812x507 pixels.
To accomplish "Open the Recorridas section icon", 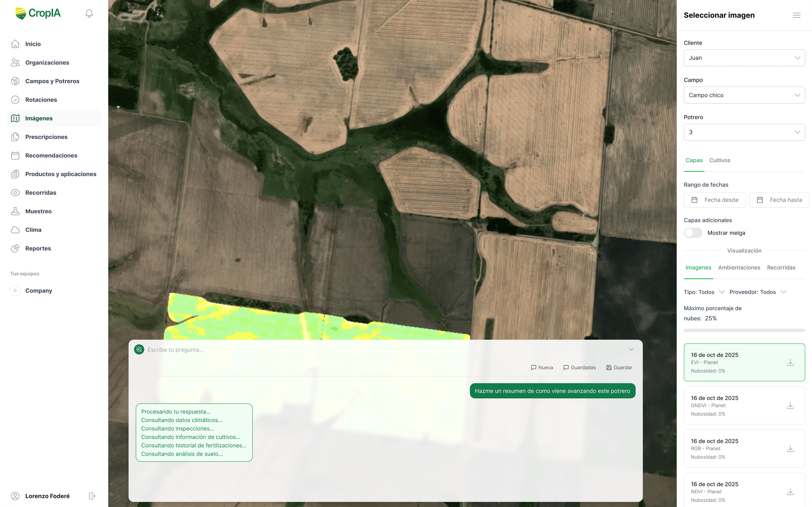I will click(x=15, y=192).
